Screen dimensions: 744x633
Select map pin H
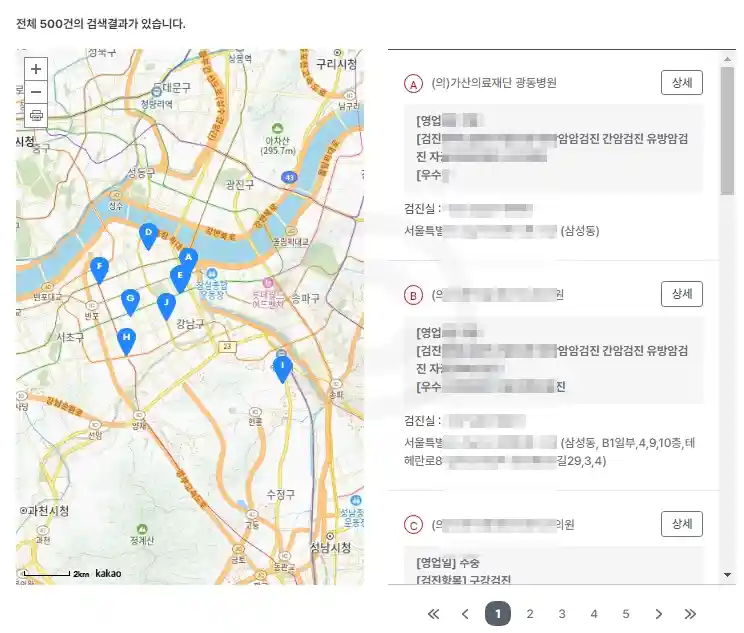click(126, 341)
